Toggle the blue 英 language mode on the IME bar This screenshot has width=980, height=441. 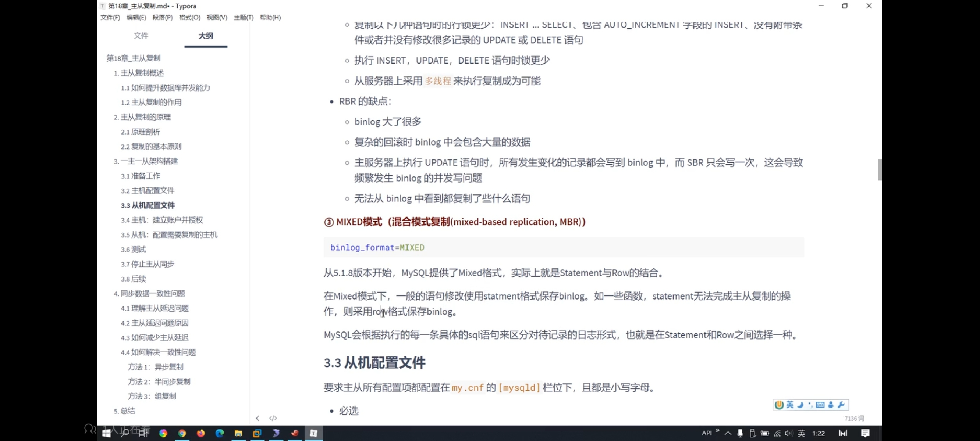click(790, 405)
